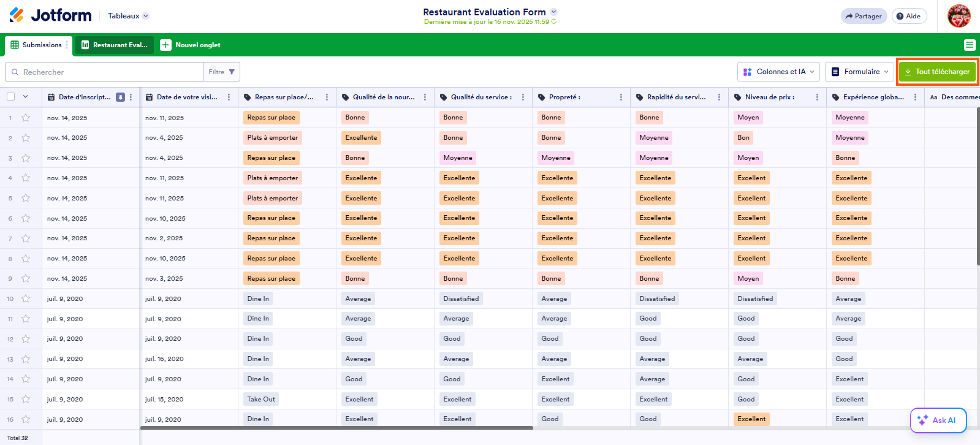980x445 pixels.
Task: Open the user profile avatar
Action: coord(959,16)
